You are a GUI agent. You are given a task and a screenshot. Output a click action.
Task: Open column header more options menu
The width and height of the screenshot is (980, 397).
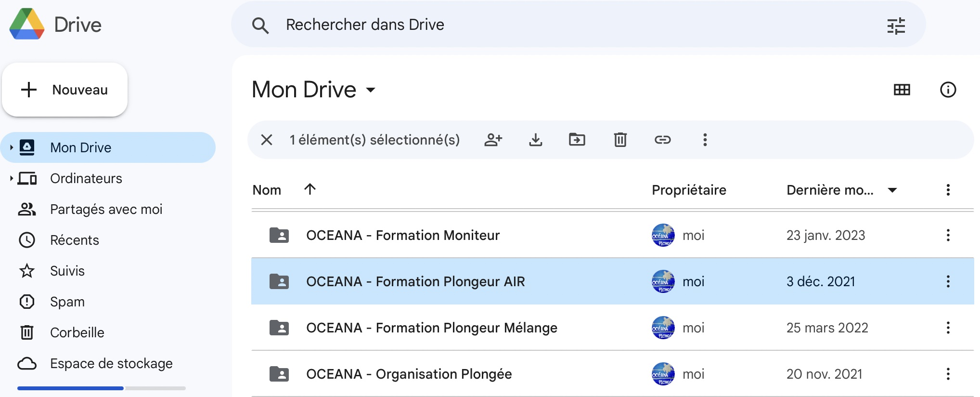[948, 190]
